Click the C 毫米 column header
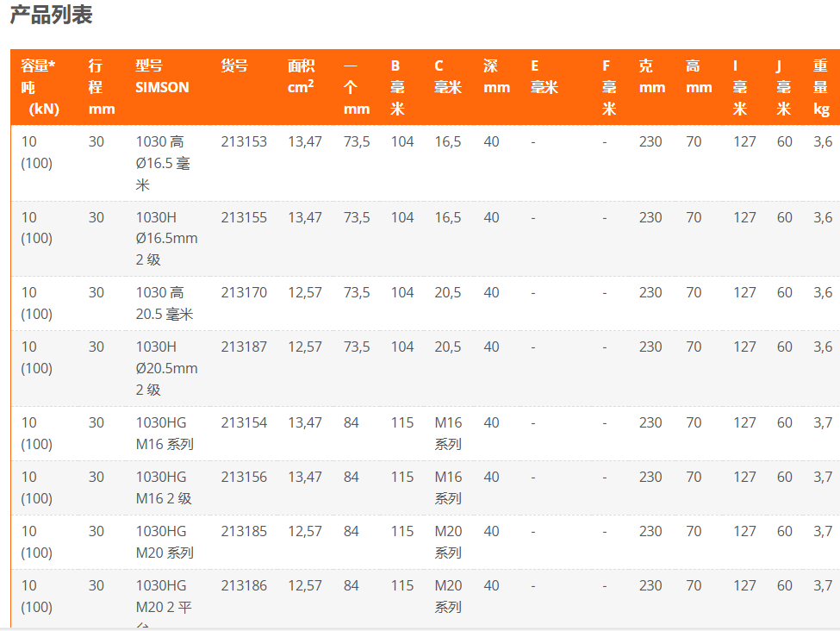This screenshot has width=840, height=631. coord(448,76)
